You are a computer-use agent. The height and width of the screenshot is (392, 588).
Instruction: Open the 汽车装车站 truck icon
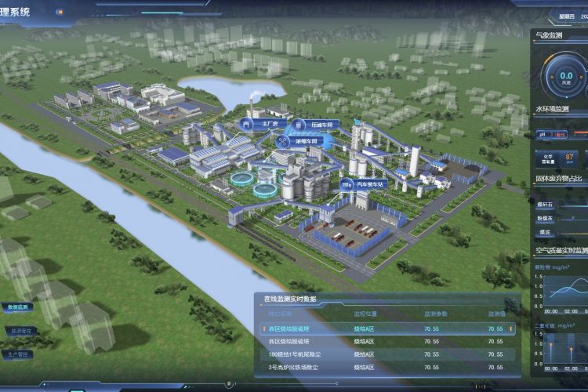[x=346, y=184]
